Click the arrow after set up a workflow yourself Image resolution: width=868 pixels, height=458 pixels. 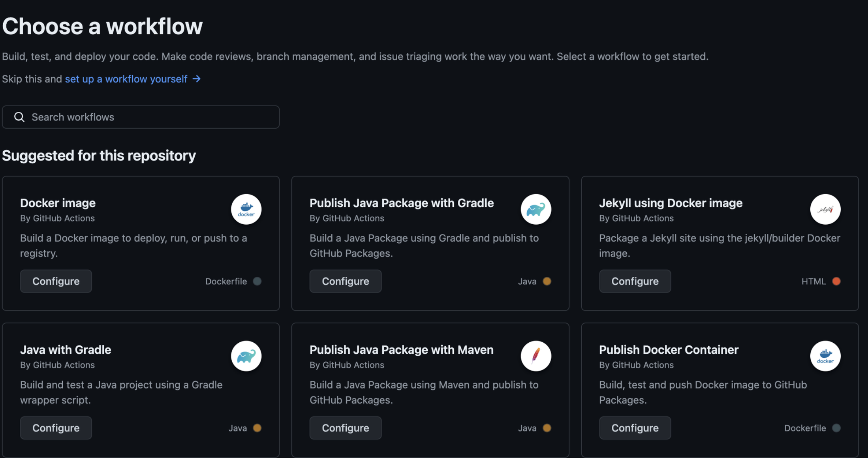(x=197, y=79)
